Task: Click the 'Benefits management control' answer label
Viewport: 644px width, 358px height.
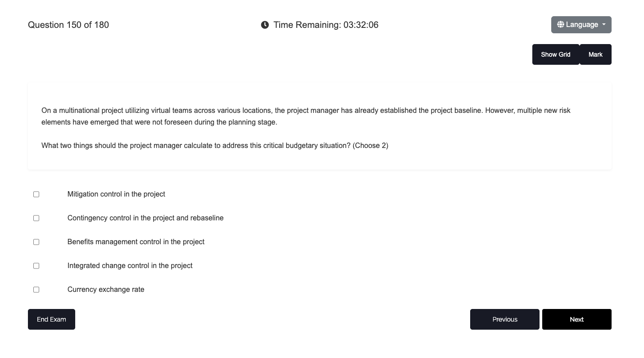Action: click(x=136, y=242)
